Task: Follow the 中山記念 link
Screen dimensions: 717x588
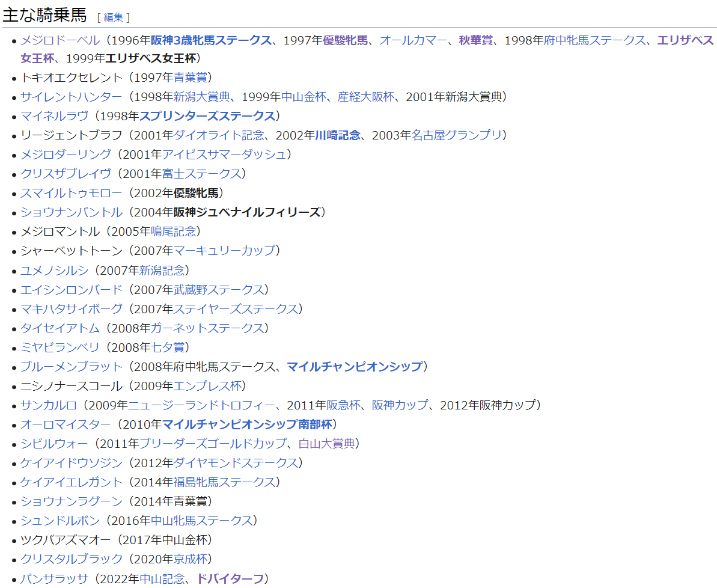Action: (x=162, y=578)
